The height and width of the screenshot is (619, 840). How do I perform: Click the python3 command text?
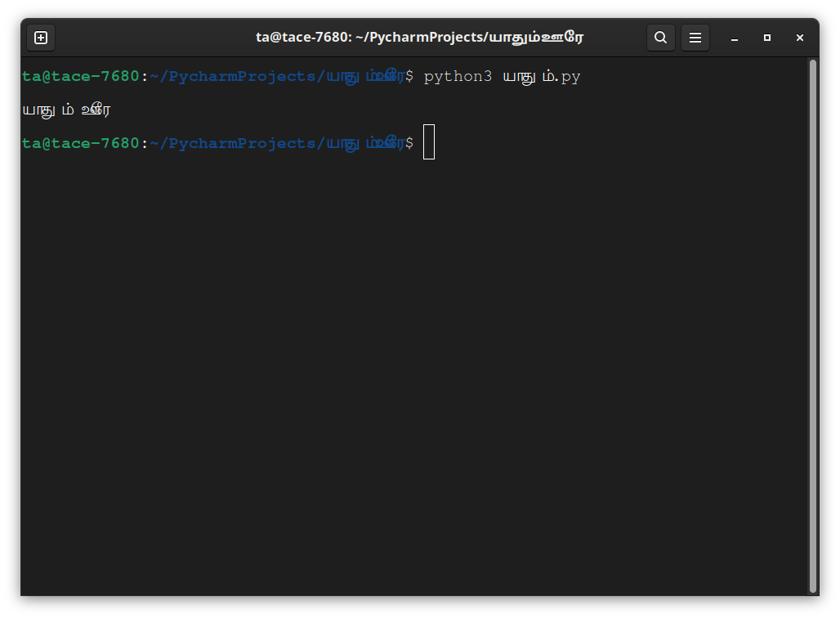[x=458, y=76]
